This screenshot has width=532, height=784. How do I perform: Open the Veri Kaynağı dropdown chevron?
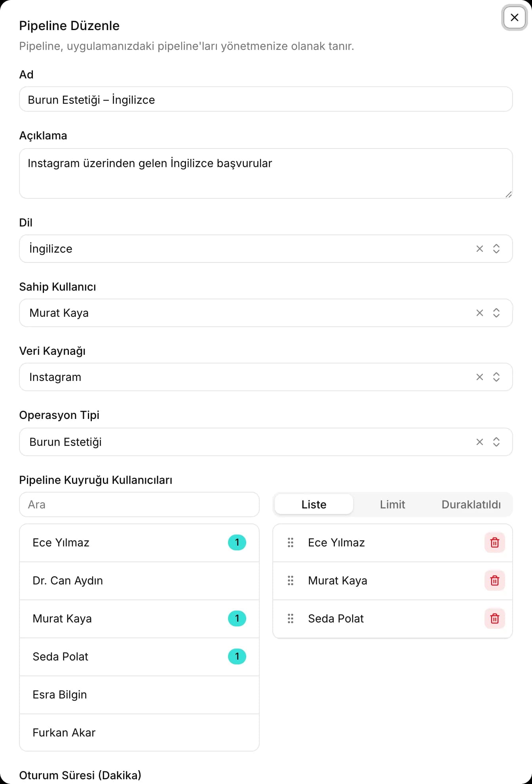click(x=496, y=377)
